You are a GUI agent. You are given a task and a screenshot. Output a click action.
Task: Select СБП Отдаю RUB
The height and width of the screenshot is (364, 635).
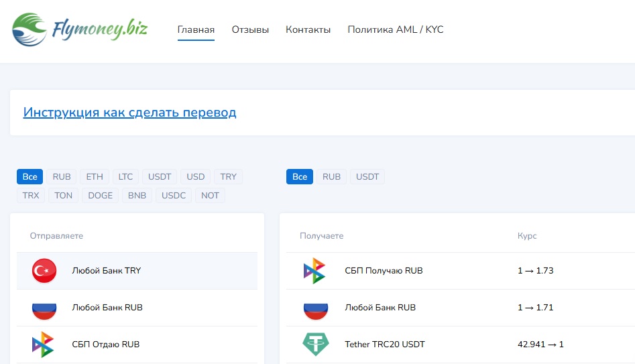coord(137,344)
